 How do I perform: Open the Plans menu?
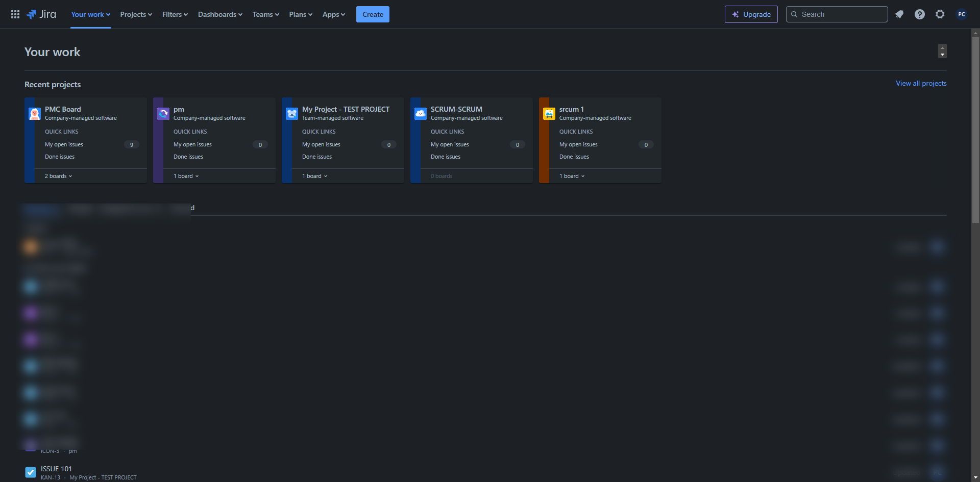pyautogui.click(x=301, y=14)
